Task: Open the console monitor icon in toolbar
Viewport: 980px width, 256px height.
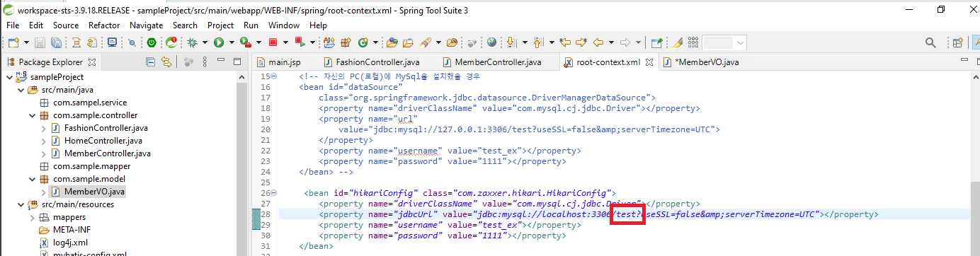Action: pos(112,42)
